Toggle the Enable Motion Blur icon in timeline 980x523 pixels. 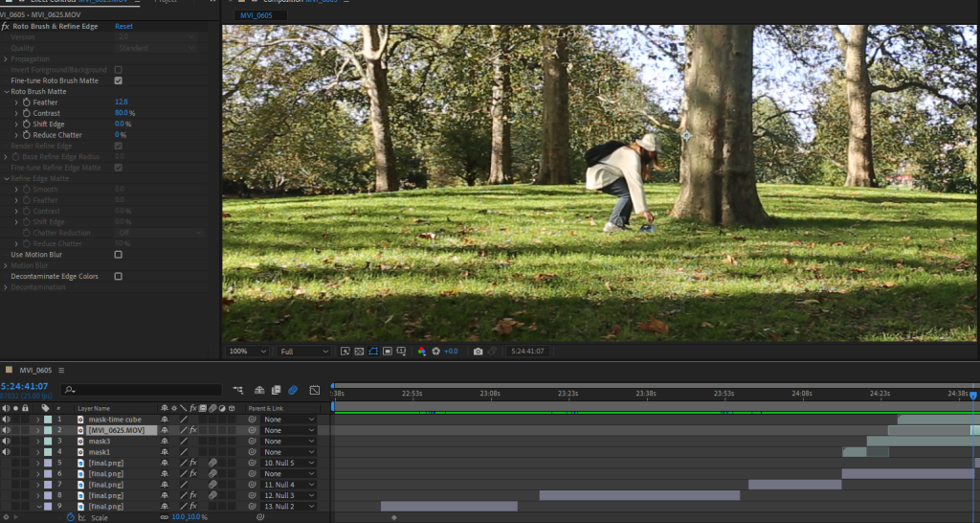293,390
